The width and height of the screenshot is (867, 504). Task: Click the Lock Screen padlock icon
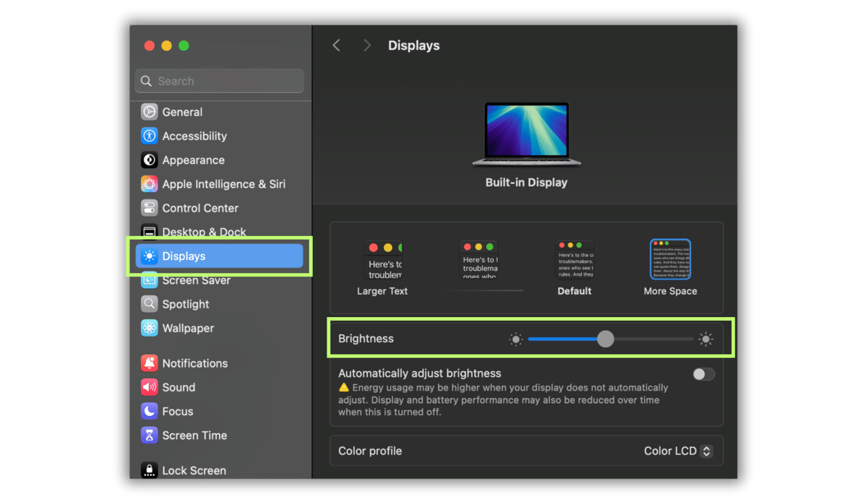[149, 470]
